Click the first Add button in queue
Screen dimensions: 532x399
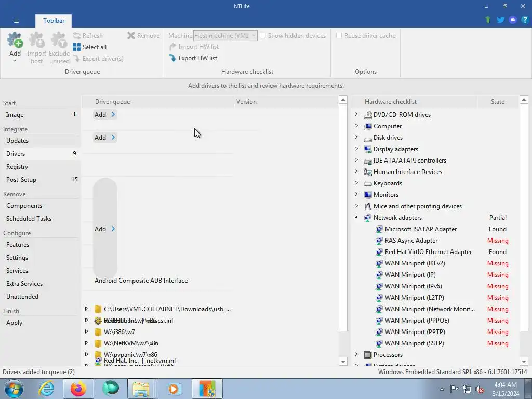coord(105,115)
